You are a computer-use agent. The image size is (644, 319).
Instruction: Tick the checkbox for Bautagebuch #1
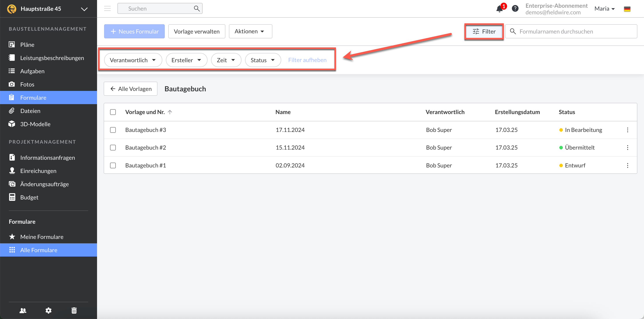point(113,165)
